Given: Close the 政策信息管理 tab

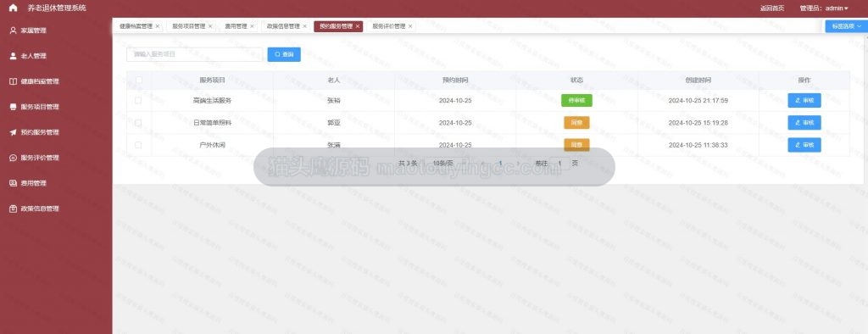Looking at the screenshot, I should tap(305, 26).
